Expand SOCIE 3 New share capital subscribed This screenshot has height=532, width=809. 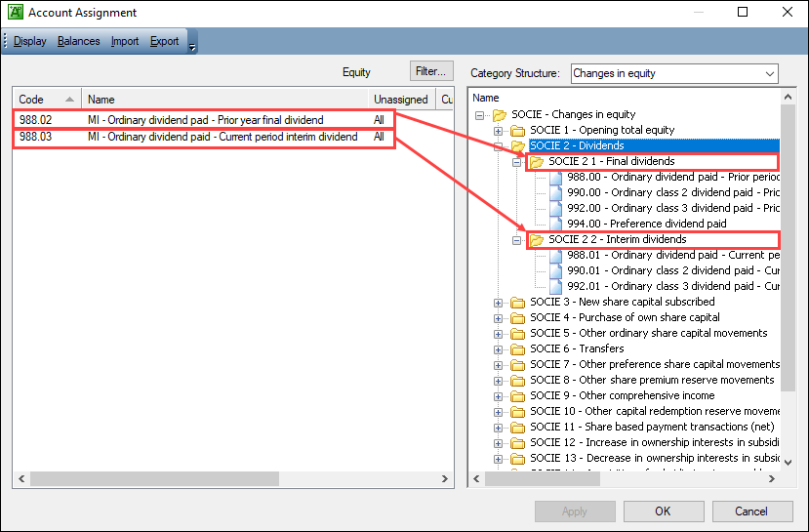click(x=499, y=303)
